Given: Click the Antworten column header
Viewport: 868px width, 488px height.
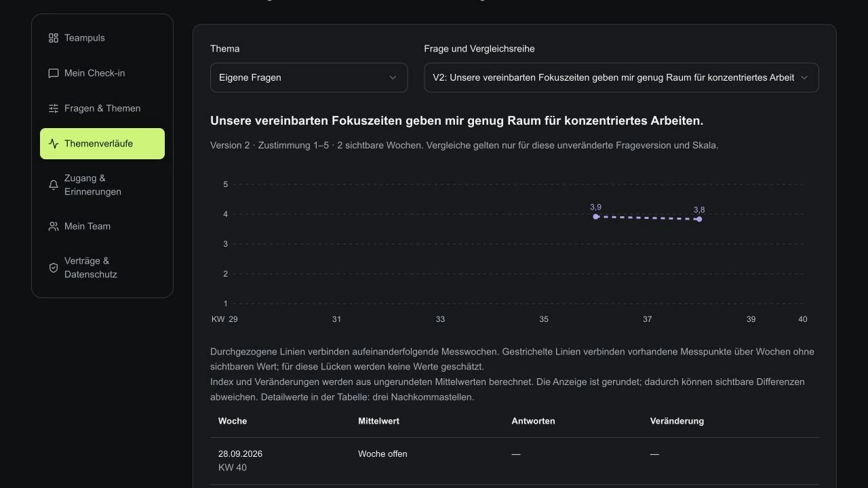Looking at the screenshot, I should [533, 421].
